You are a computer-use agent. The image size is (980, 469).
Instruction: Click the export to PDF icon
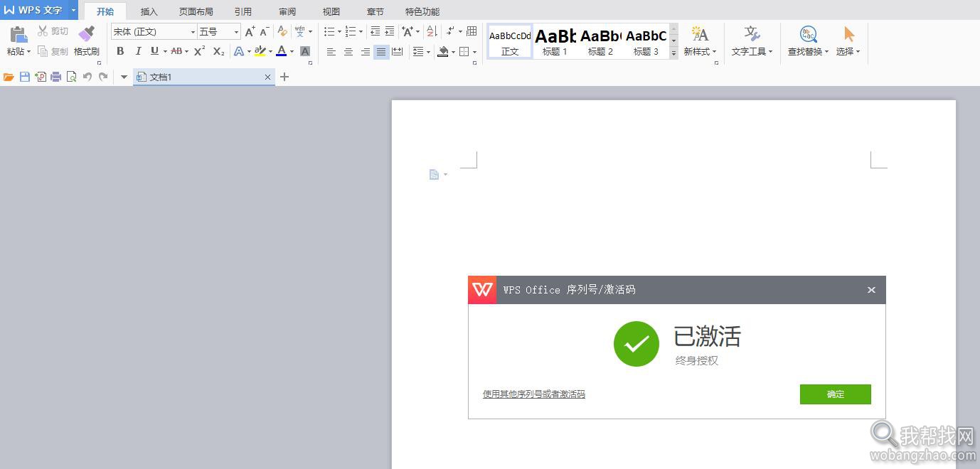coord(41,77)
